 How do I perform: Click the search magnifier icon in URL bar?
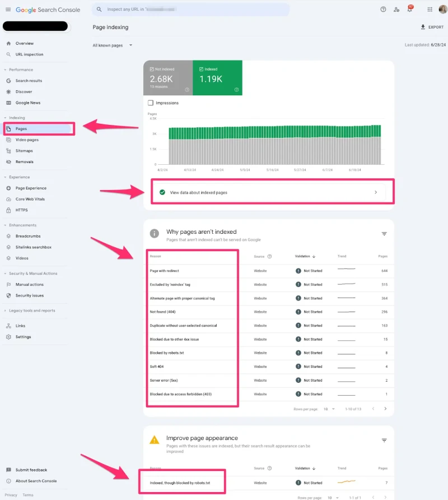(99, 10)
